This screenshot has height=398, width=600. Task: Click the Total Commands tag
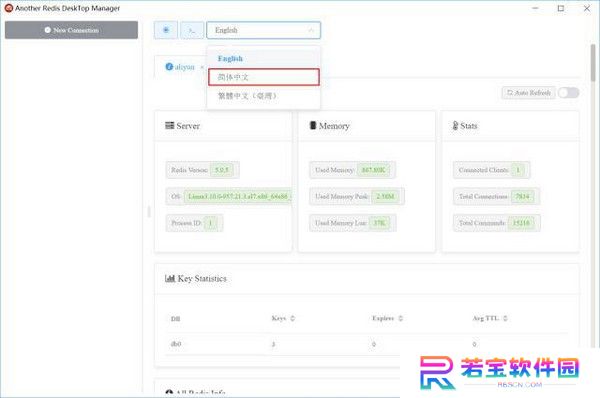tap(497, 223)
